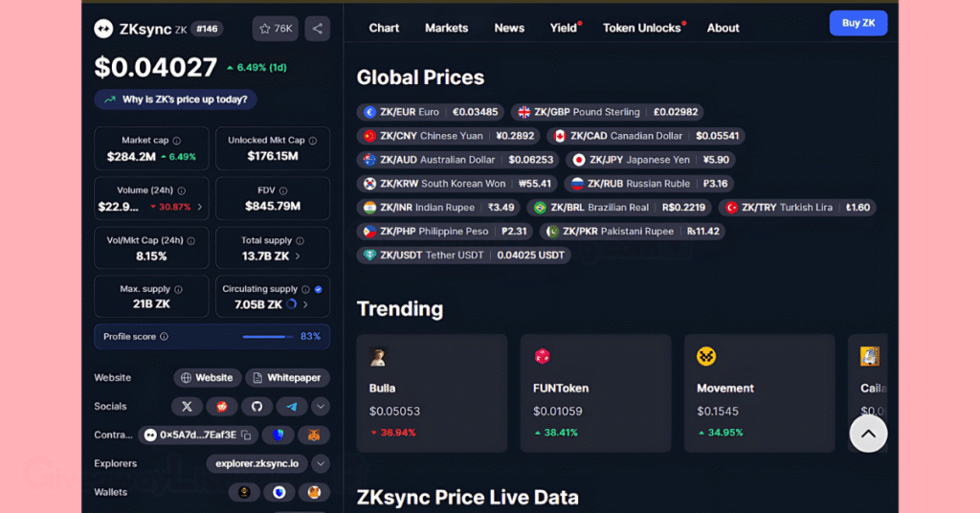Switch to the Chart tab
The image size is (980, 513).
point(384,28)
